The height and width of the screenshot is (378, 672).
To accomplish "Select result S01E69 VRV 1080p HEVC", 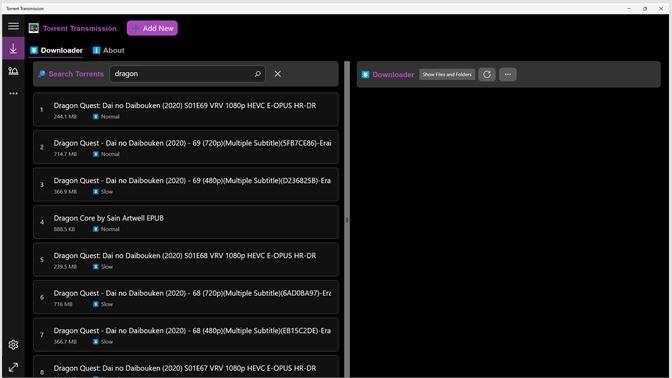I will (x=186, y=110).
